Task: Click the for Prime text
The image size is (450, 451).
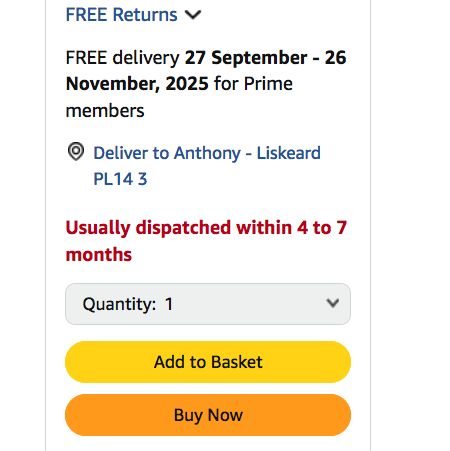Action: coord(254,84)
